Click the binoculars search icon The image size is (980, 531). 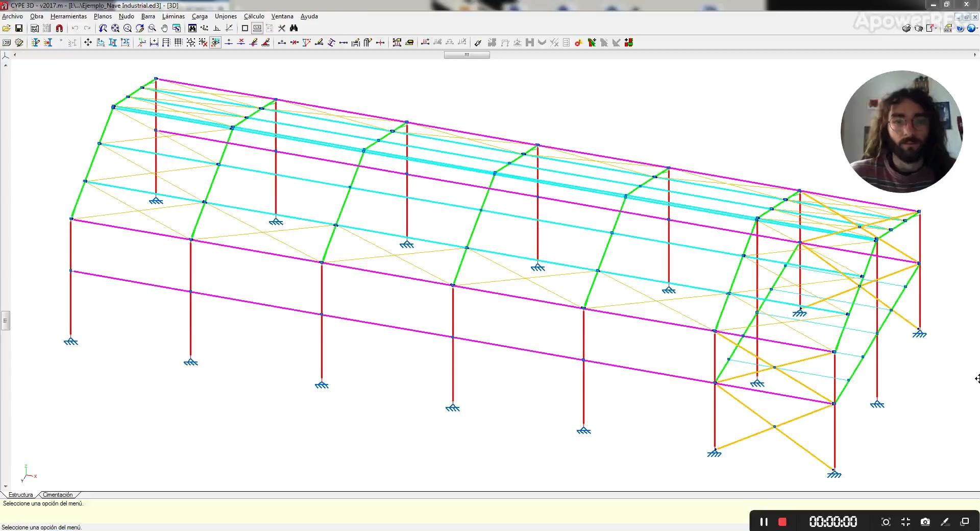293,29
